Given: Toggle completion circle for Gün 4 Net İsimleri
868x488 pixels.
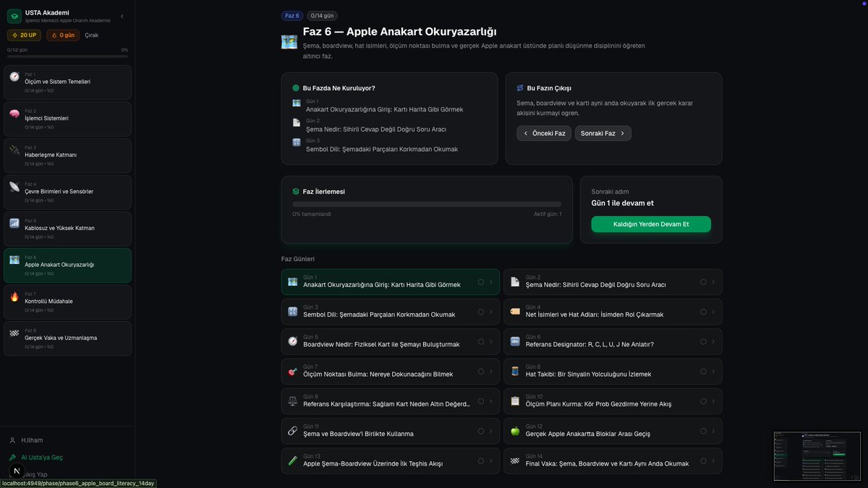Looking at the screenshot, I should [703, 312].
